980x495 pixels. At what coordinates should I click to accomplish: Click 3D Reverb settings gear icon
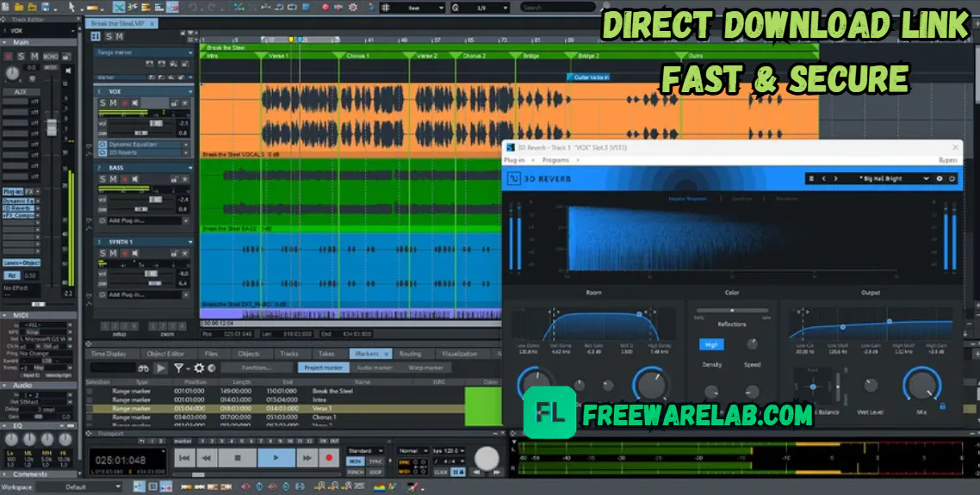[x=940, y=179]
